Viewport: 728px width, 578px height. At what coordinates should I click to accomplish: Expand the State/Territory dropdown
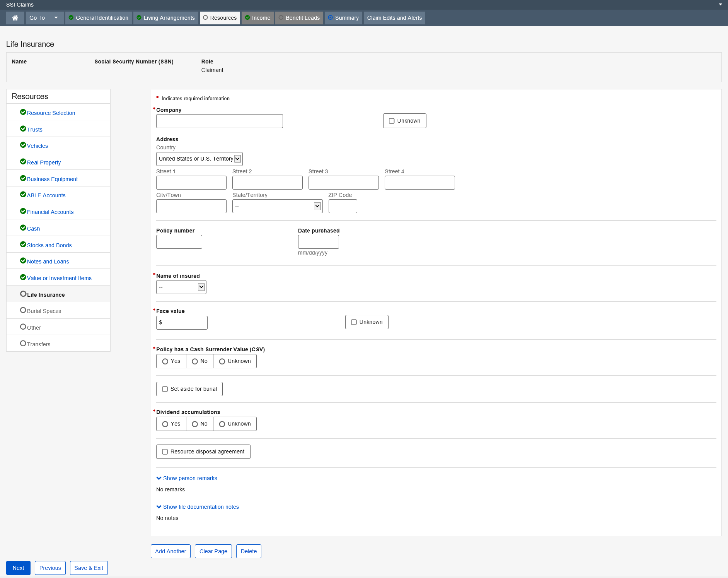[x=277, y=206]
